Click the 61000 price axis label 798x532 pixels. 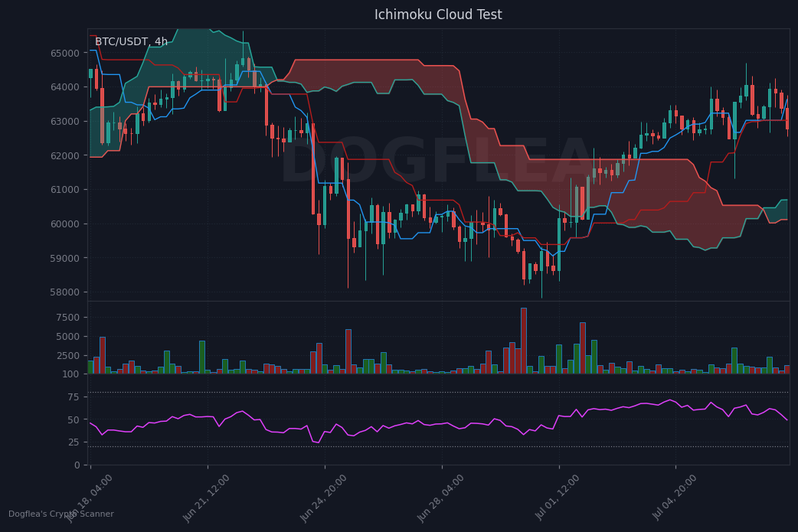[65, 190]
